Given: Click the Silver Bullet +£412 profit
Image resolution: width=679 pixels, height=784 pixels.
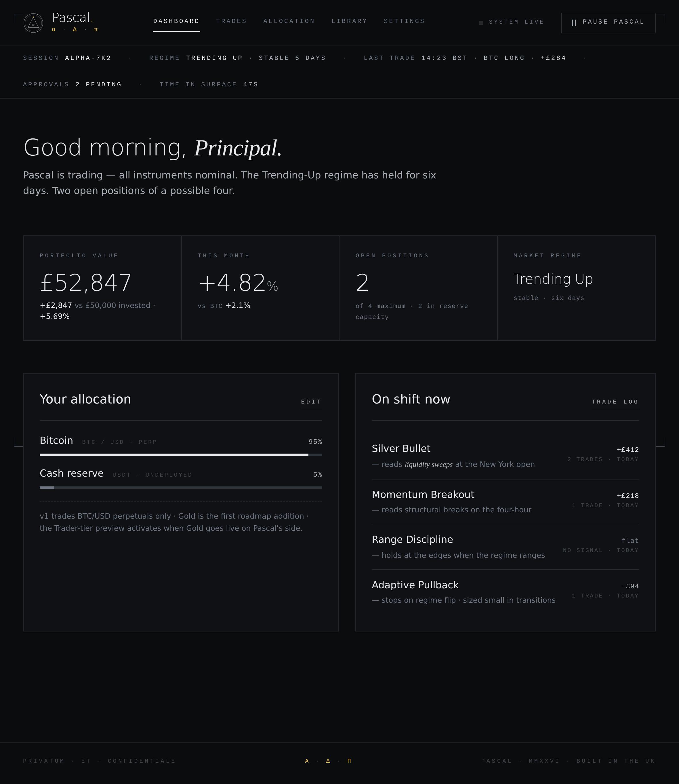Looking at the screenshot, I should point(627,450).
